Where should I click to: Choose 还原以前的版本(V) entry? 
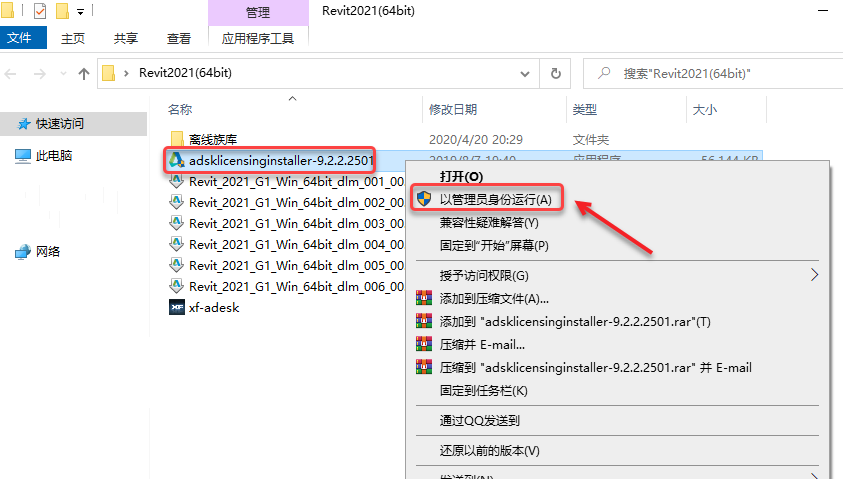point(490,451)
